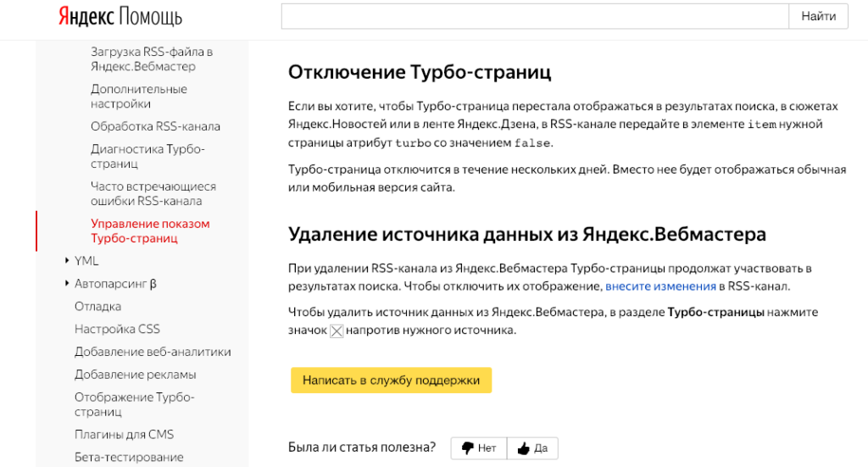Follow the внесите изменения link
The width and height of the screenshot is (868, 467).
(x=660, y=286)
